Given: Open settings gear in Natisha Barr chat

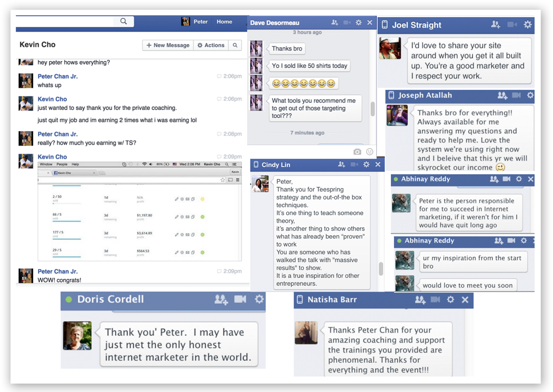Looking at the screenshot, I should click(450, 299).
